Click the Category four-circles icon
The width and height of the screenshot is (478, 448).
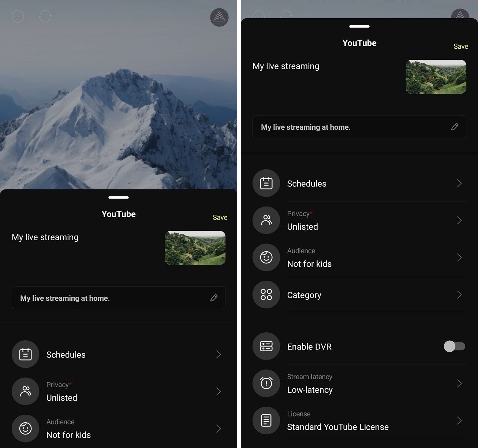coord(266,295)
